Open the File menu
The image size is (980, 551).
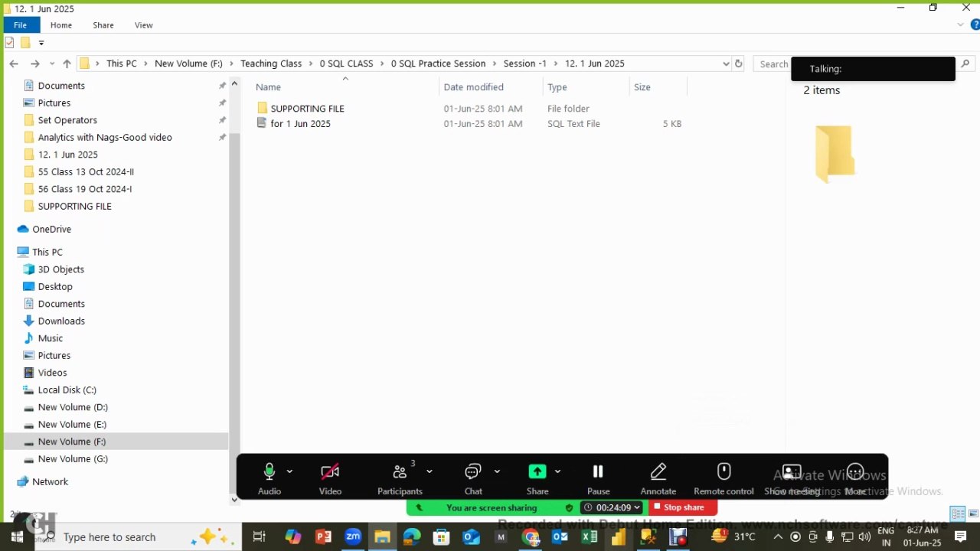(x=20, y=25)
